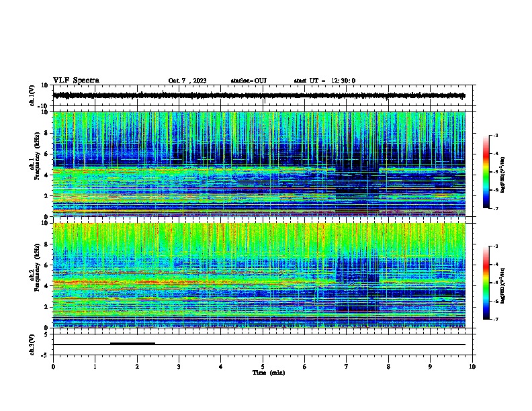Click the "-3" label on ch.2 colorbar
This screenshot has width=532, height=411.
(x=495, y=246)
